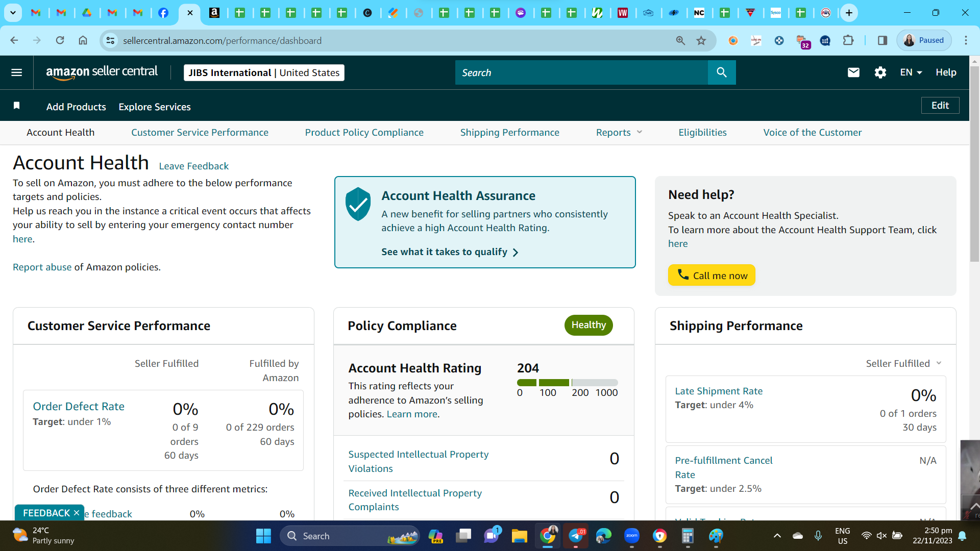The height and width of the screenshot is (551, 980).
Task: Open the Seller Fulfilled shipping dropdown
Action: tap(903, 363)
